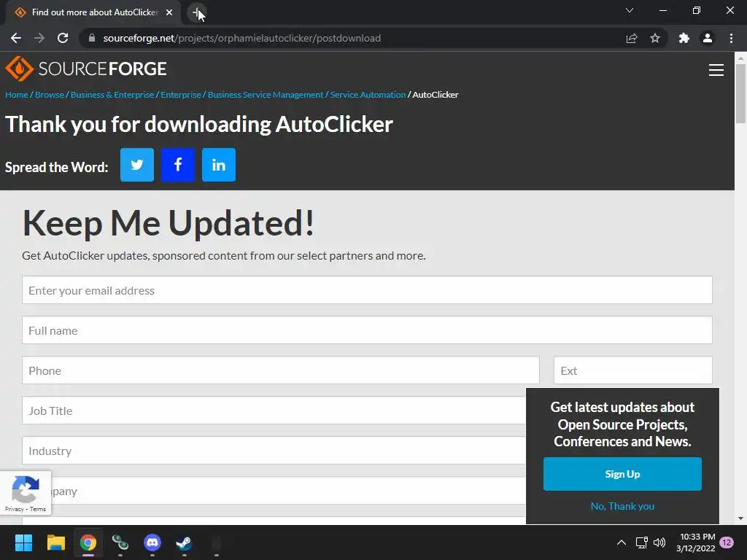Select the Find out more about AutoClicker tab
The width and height of the screenshot is (747, 560).
pyautogui.click(x=94, y=12)
